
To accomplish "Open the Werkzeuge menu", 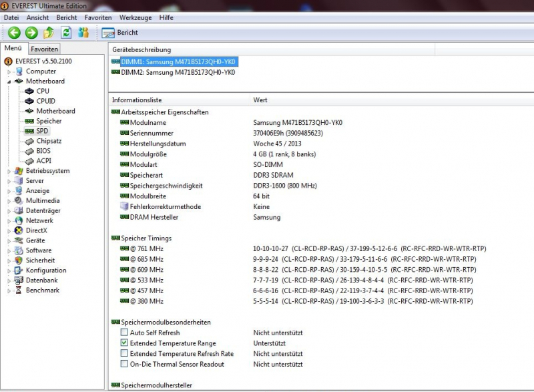I will [x=136, y=17].
